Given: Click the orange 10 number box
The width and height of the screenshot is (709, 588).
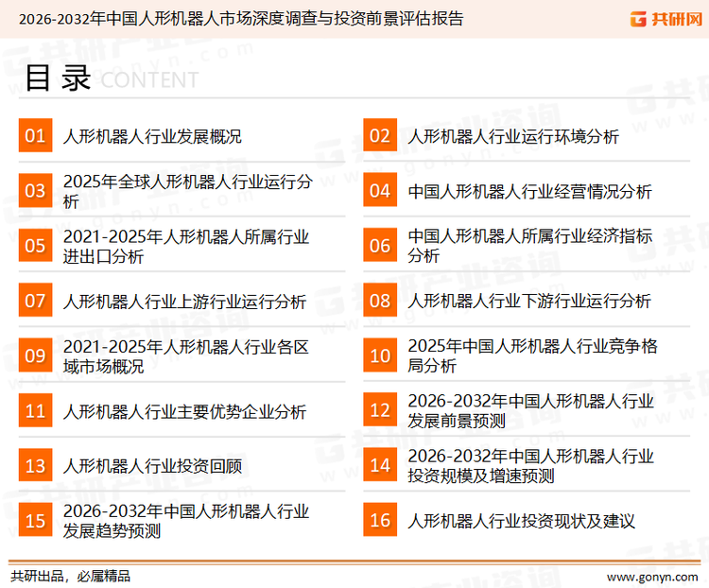Looking at the screenshot, I should (x=380, y=356).
